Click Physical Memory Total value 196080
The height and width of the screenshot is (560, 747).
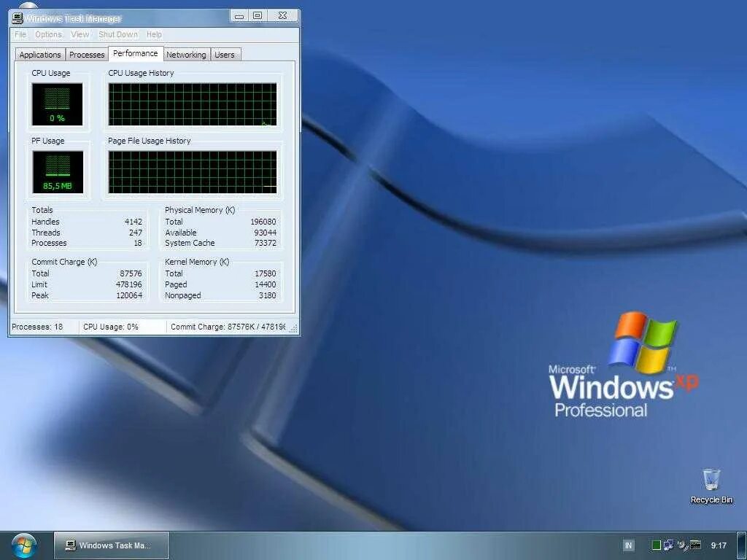[x=263, y=222]
